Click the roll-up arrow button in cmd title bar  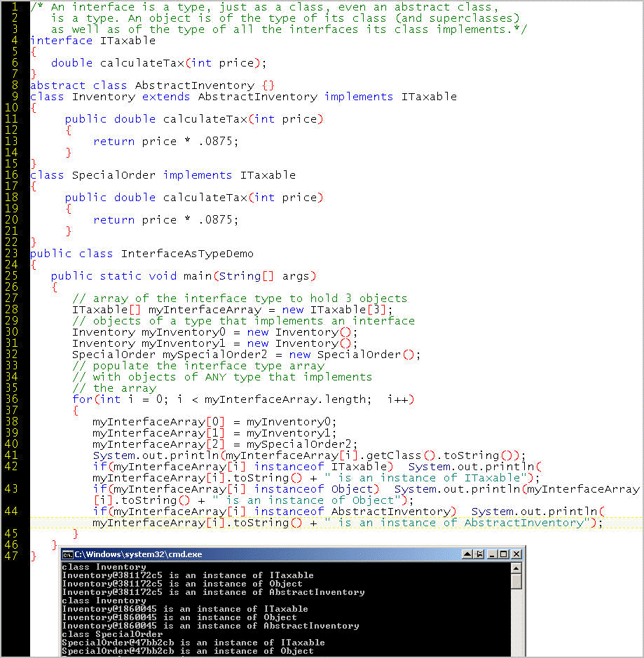467,554
